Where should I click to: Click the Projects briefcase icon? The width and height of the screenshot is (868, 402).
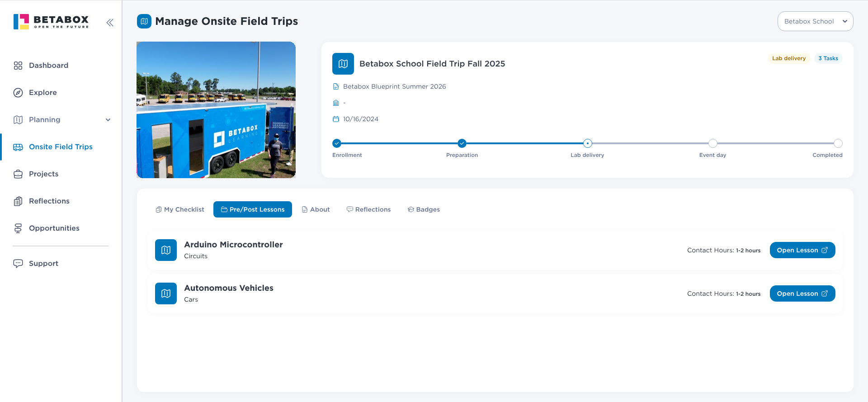coord(18,174)
